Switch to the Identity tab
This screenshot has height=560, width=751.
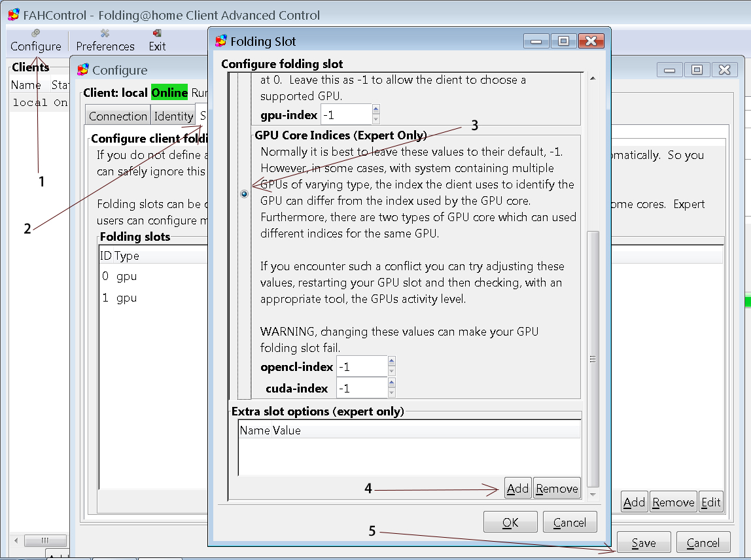tap(173, 116)
